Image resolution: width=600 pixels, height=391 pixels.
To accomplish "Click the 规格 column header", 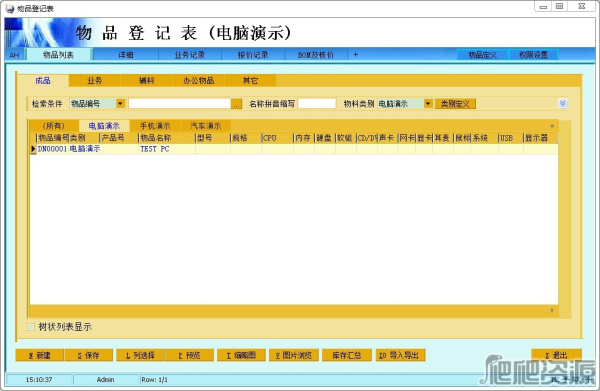I will [246, 138].
